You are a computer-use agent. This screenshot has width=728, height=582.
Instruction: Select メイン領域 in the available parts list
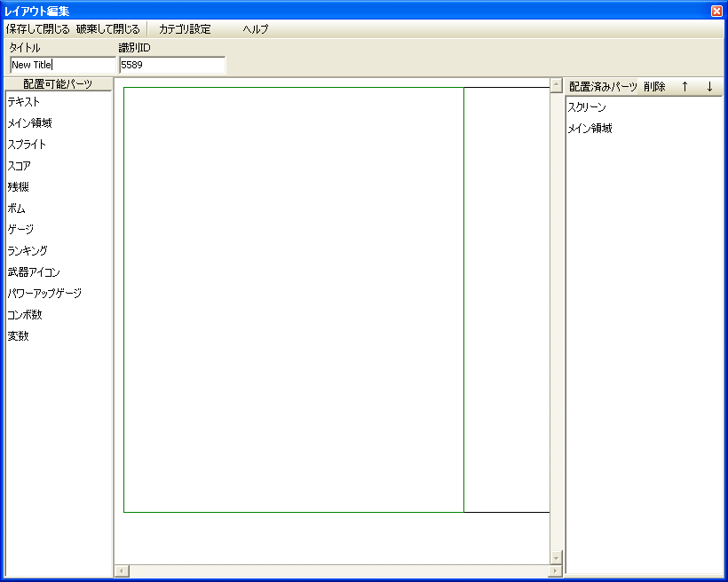59,123
